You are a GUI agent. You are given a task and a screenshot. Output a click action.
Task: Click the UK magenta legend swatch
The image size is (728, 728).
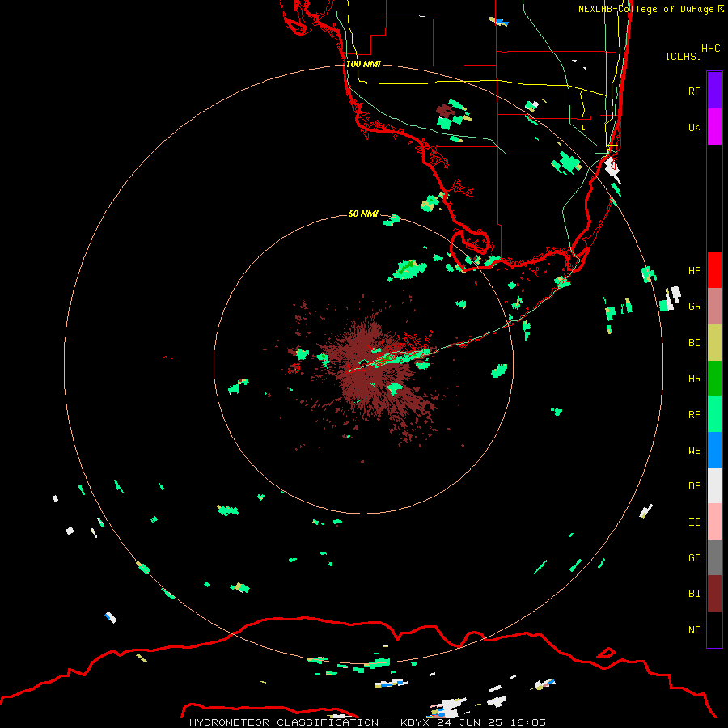[714, 127]
